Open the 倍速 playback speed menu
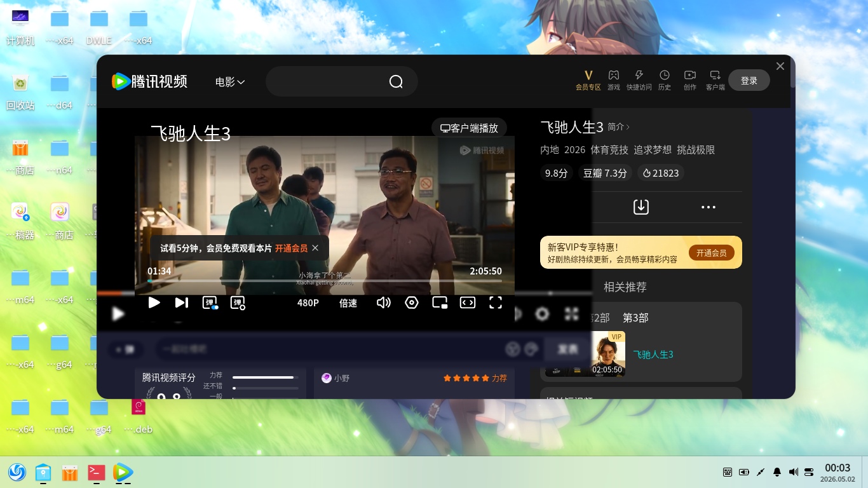This screenshot has width=868, height=488. coord(348,303)
